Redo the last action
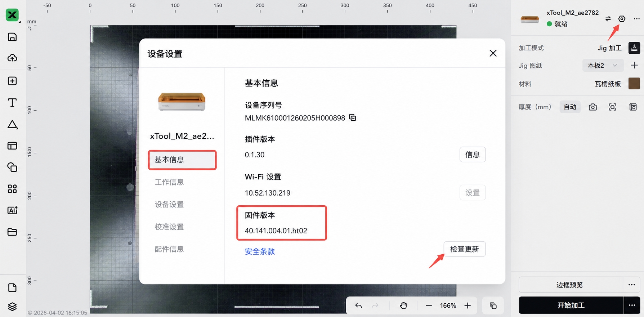Image resolution: width=644 pixels, height=317 pixels. [x=375, y=305]
